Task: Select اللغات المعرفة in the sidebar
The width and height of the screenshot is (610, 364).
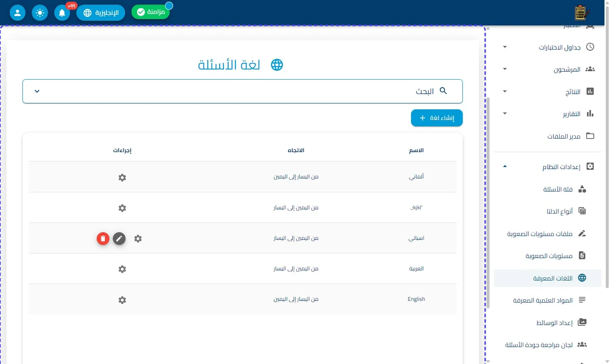Action: (548, 278)
